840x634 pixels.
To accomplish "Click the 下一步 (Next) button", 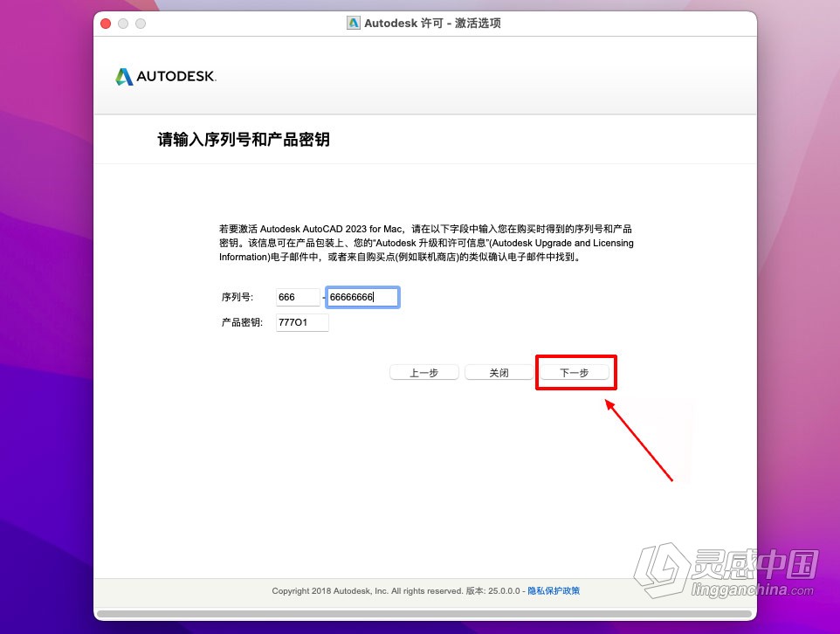I will click(x=575, y=373).
